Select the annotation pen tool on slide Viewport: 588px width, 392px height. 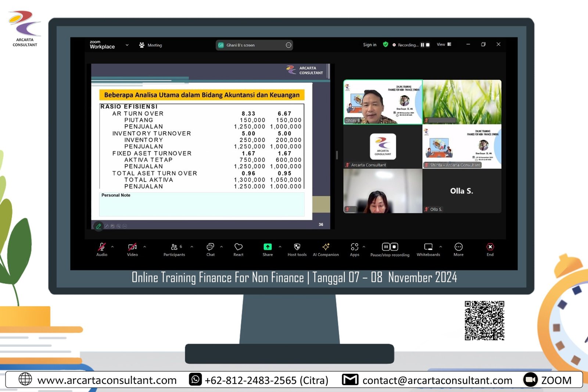coord(98,226)
